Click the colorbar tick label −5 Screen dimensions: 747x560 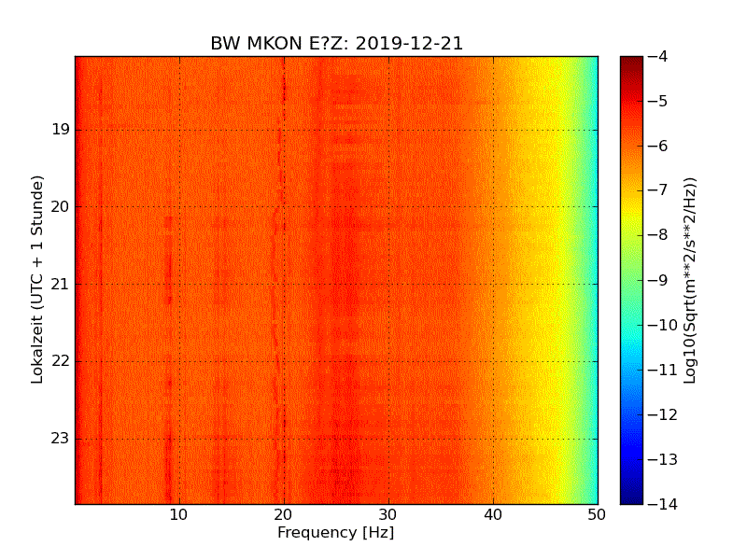point(658,101)
